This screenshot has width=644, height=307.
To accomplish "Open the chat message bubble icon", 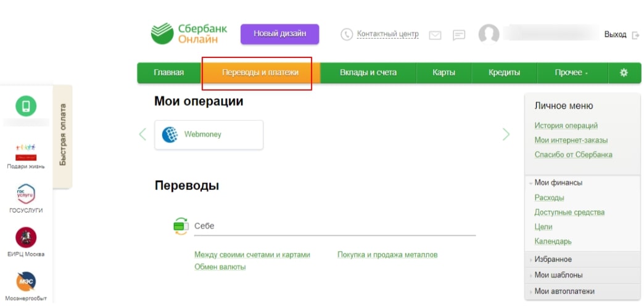I will [x=459, y=35].
